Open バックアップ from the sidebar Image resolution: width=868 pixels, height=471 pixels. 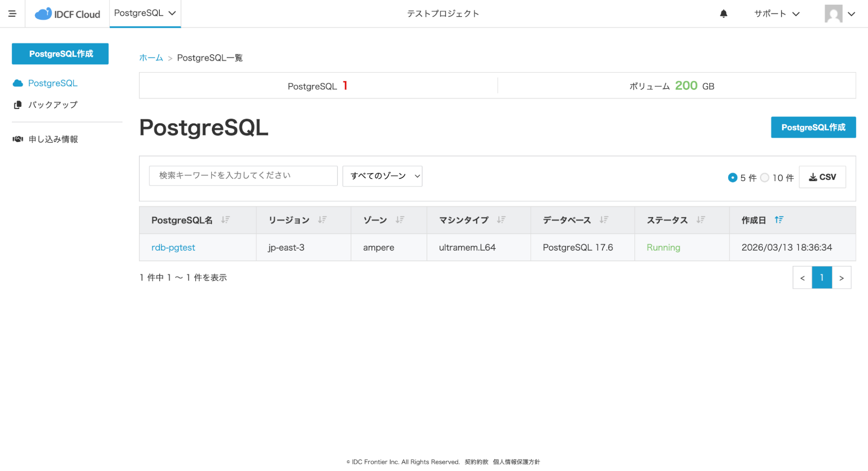pyautogui.click(x=53, y=105)
